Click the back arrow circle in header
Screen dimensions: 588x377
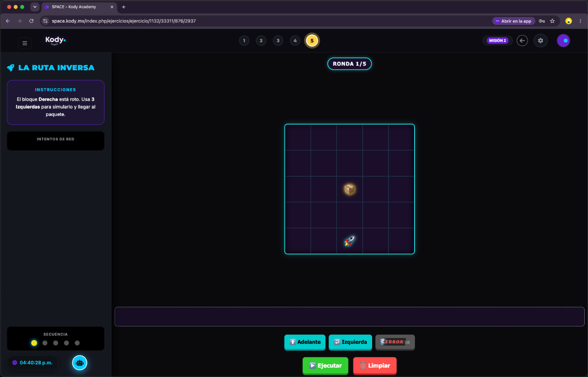pos(522,40)
